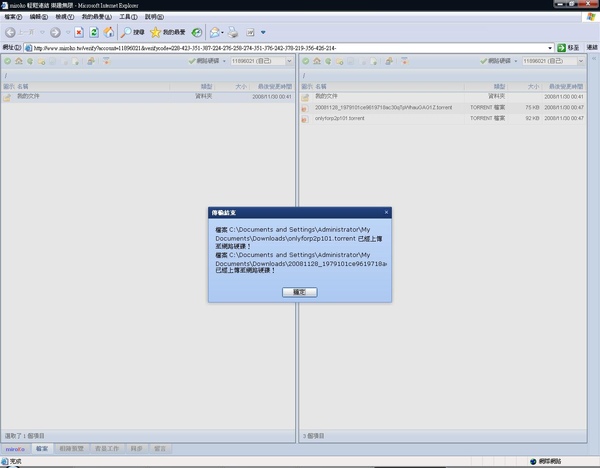Click left pane new document icon

point(76,61)
